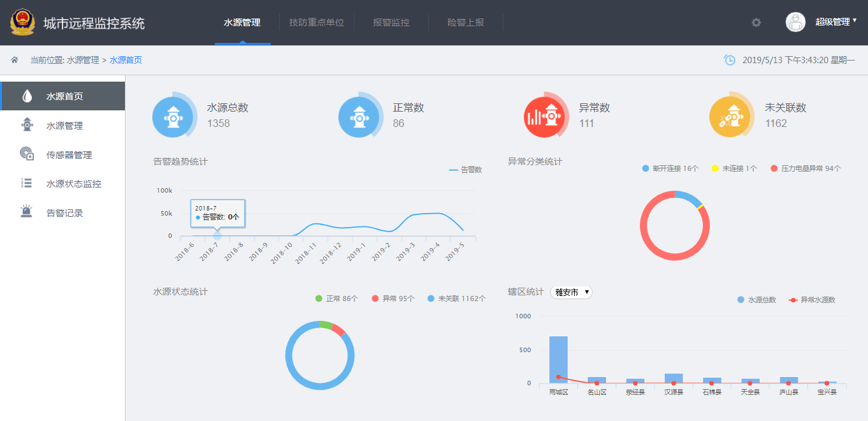Open 水源管理 from the left sidebar icon

click(26, 125)
